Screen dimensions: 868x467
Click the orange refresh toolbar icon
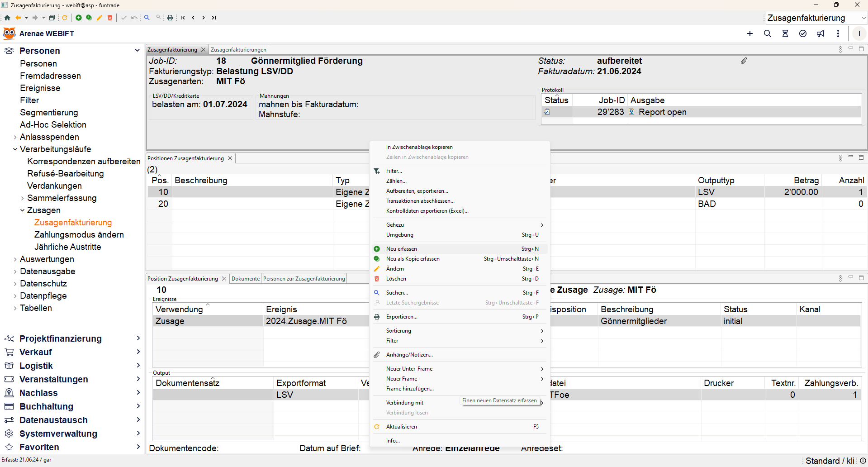point(65,18)
